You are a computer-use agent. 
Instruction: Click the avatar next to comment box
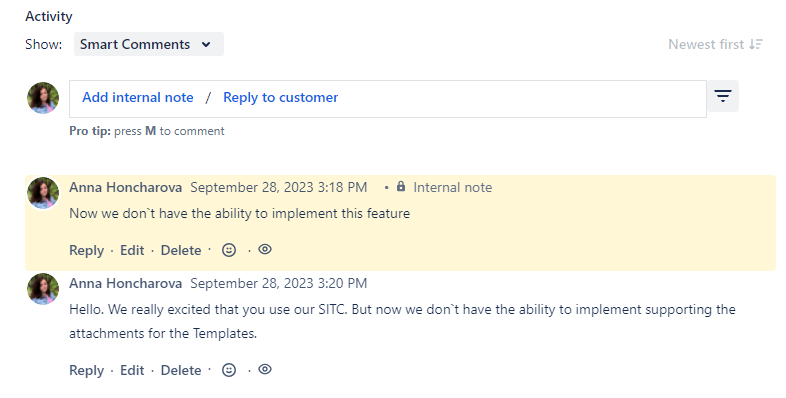[43, 98]
